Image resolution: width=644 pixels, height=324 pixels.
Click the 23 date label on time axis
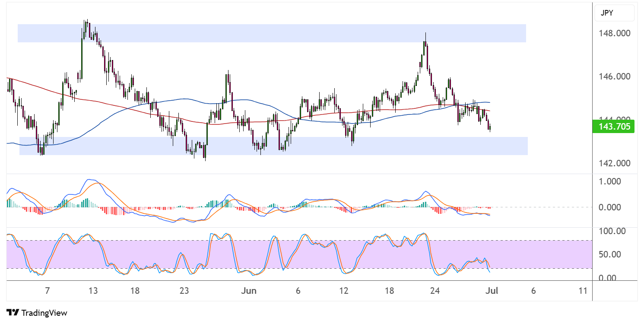[184, 291]
